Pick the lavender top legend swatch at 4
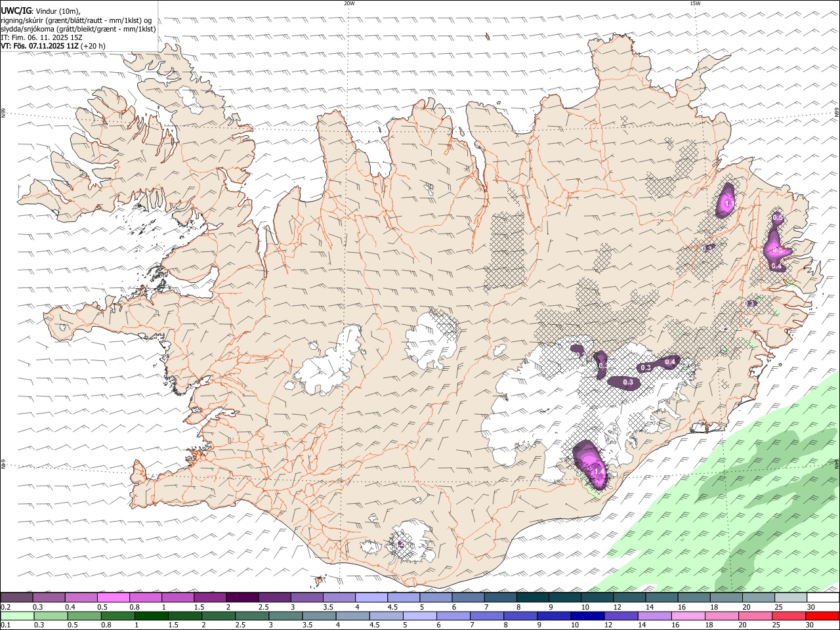 [x=370, y=597]
